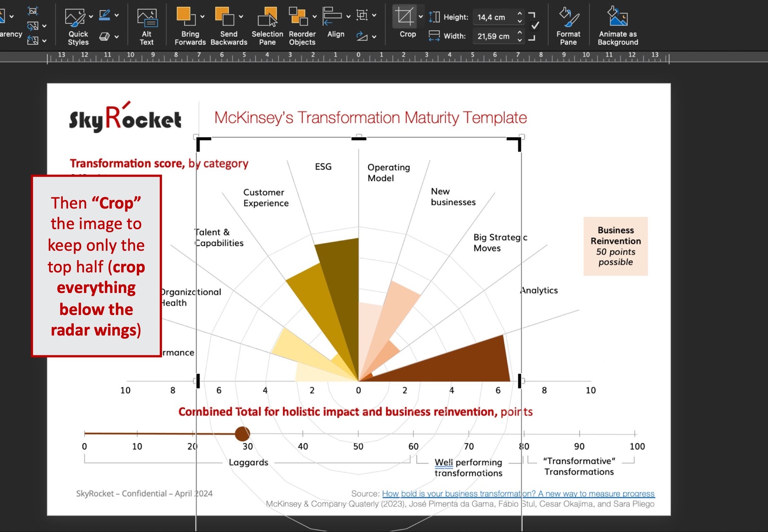Click the Picture Border pen icon
This screenshot has width=768, height=532.
[105, 15]
